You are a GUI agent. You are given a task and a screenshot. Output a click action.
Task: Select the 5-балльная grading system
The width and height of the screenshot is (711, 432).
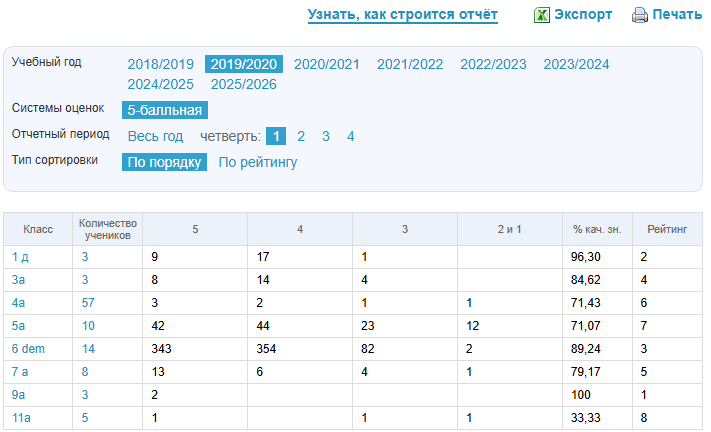[164, 110]
